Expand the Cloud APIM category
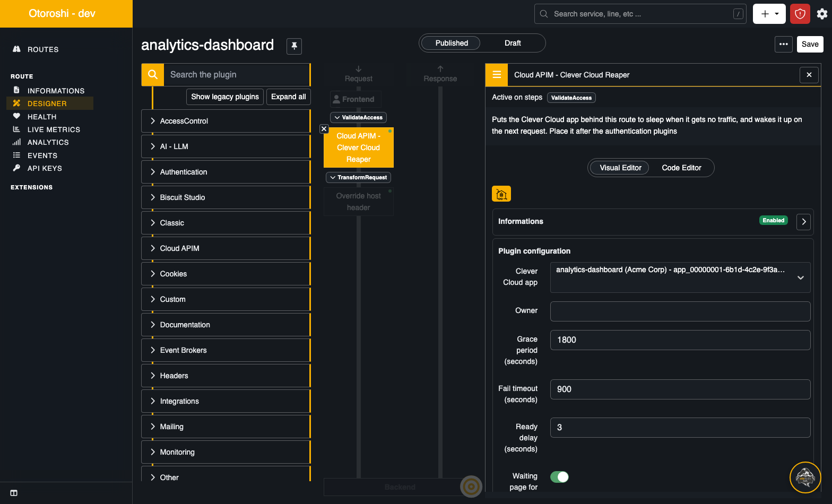The height and width of the screenshot is (504, 832). pyautogui.click(x=226, y=248)
